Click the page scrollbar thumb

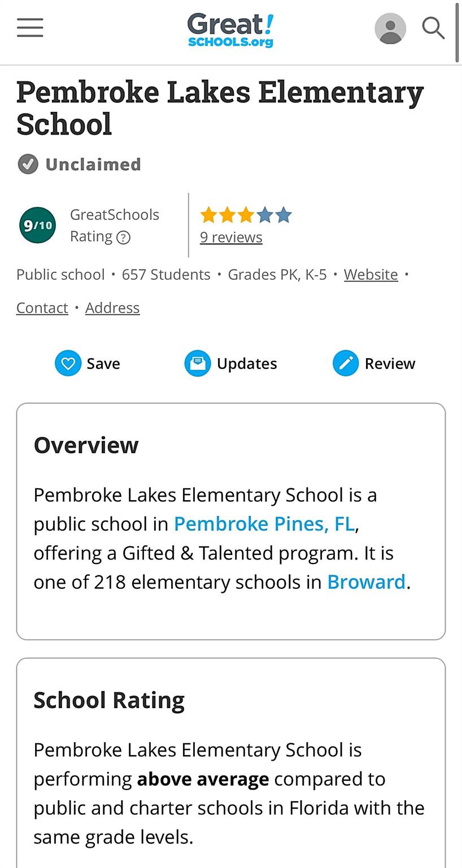(457, 31)
